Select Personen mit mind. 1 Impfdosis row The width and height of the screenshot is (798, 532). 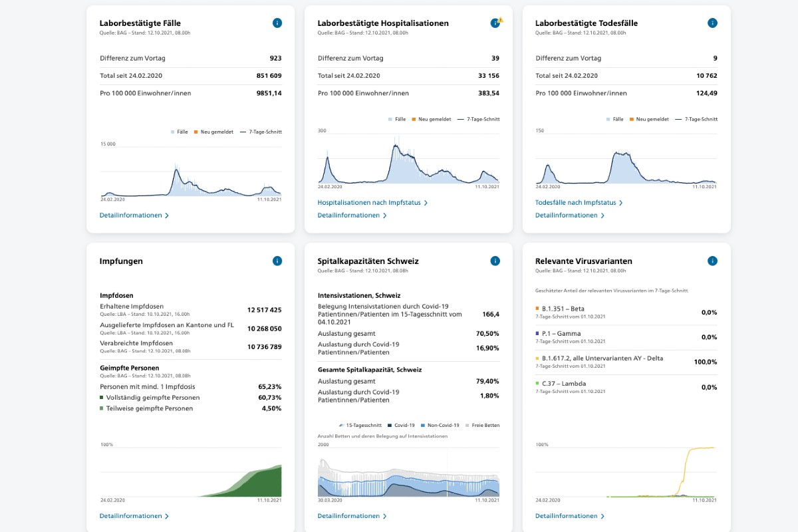tap(191, 386)
